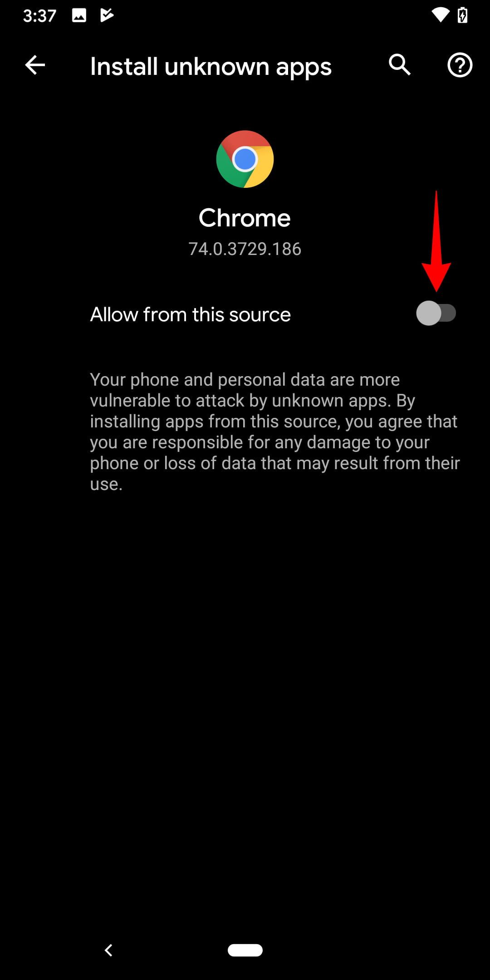Tap the Chrome app name text
This screenshot has width=490, height=980.
coord(245,218)
